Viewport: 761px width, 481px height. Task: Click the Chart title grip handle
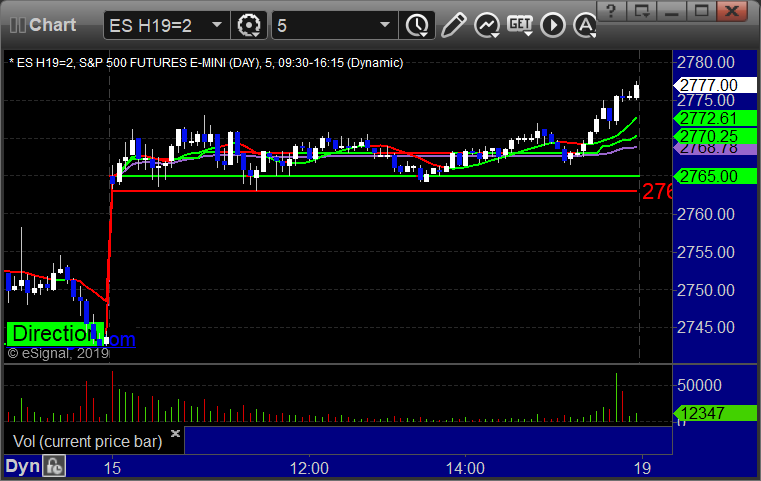point(14,23)
